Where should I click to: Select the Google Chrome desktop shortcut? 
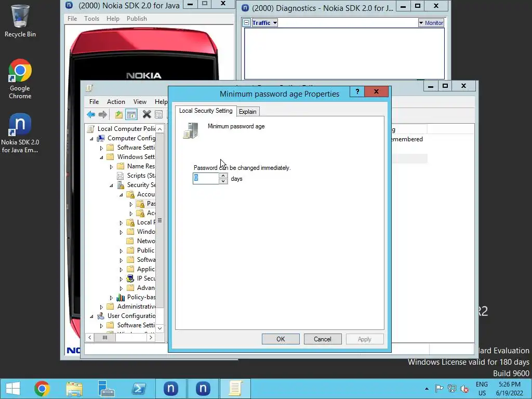tap(20, 79)
